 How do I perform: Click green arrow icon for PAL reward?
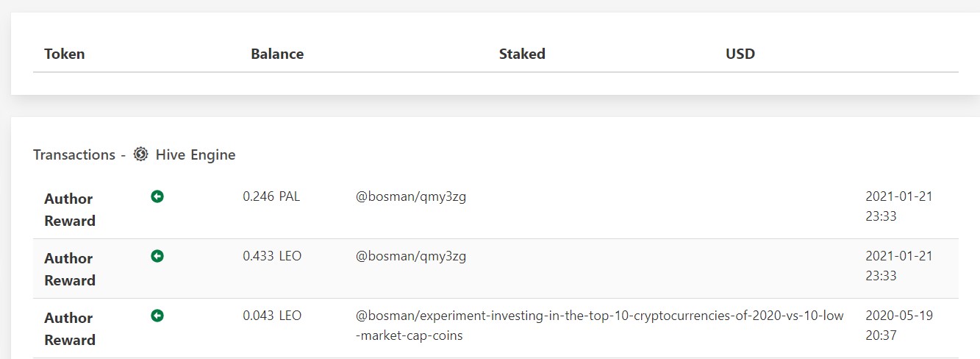click(x=157, y=196)
